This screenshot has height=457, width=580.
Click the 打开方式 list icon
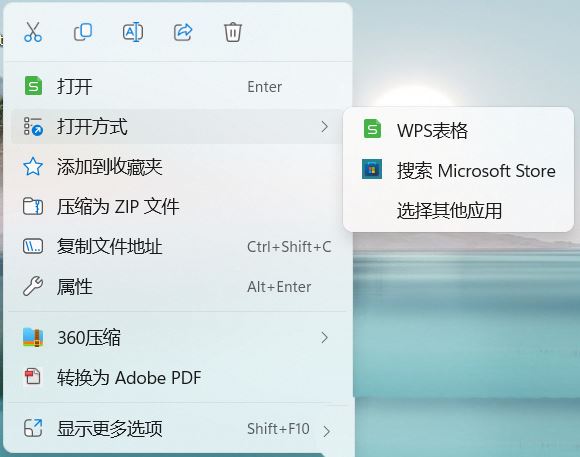33,127
